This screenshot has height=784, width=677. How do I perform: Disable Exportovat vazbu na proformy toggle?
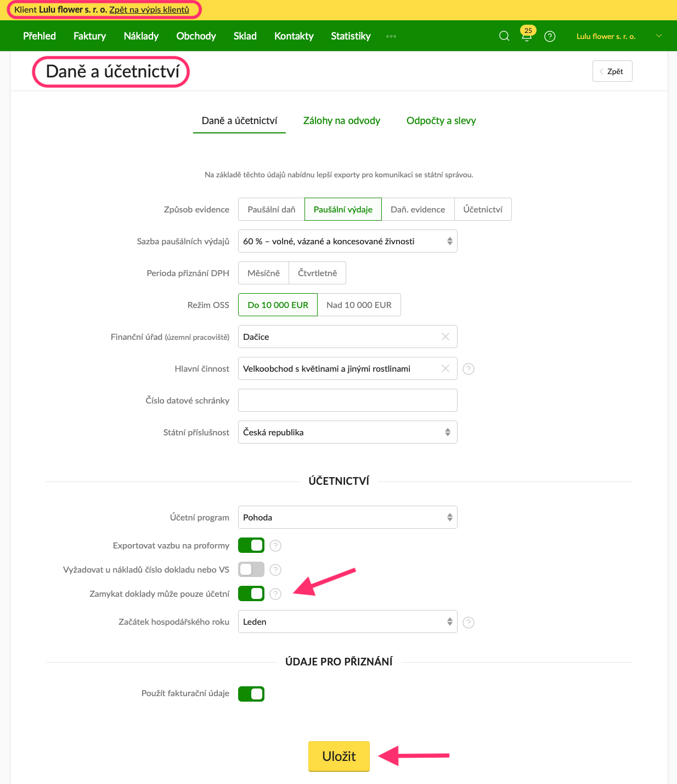[251, 545]
